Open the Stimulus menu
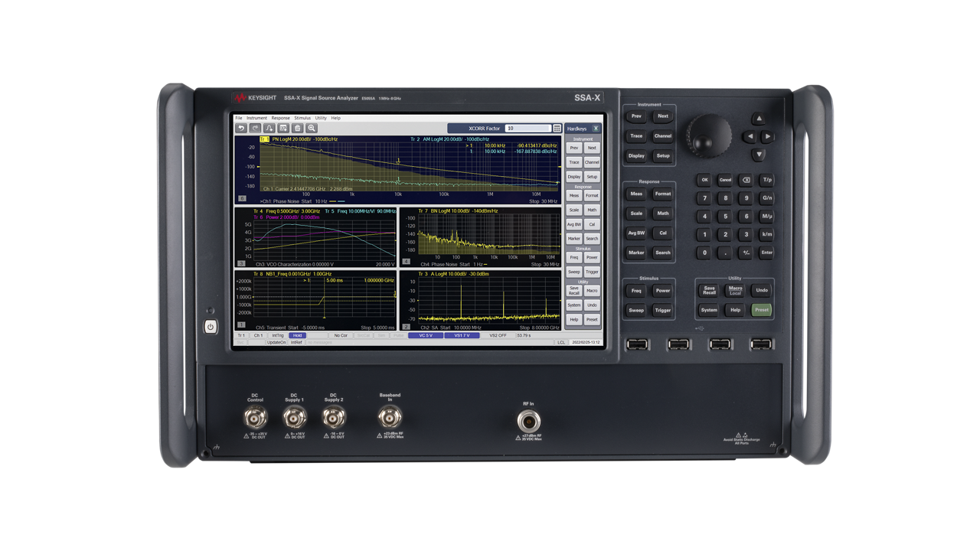This screenshot has width=980, height=551. click(302, 118)
